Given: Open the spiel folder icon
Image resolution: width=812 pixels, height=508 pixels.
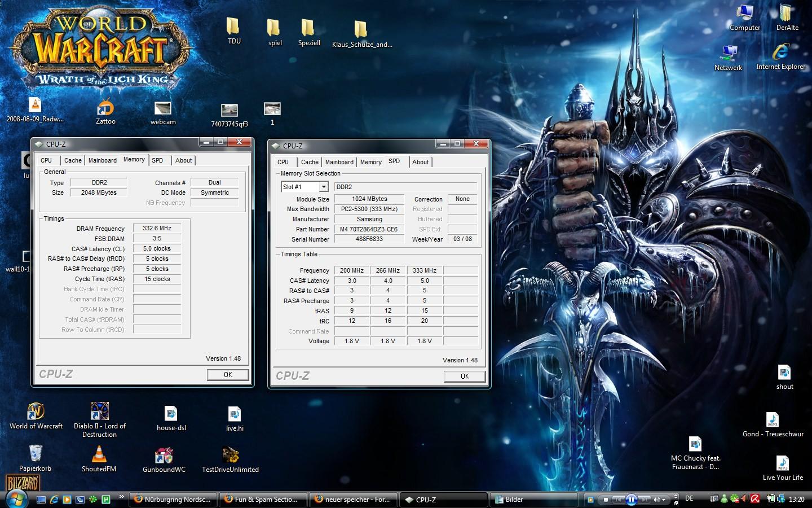Looking at the screenshot, I should (x=274, y=32).
